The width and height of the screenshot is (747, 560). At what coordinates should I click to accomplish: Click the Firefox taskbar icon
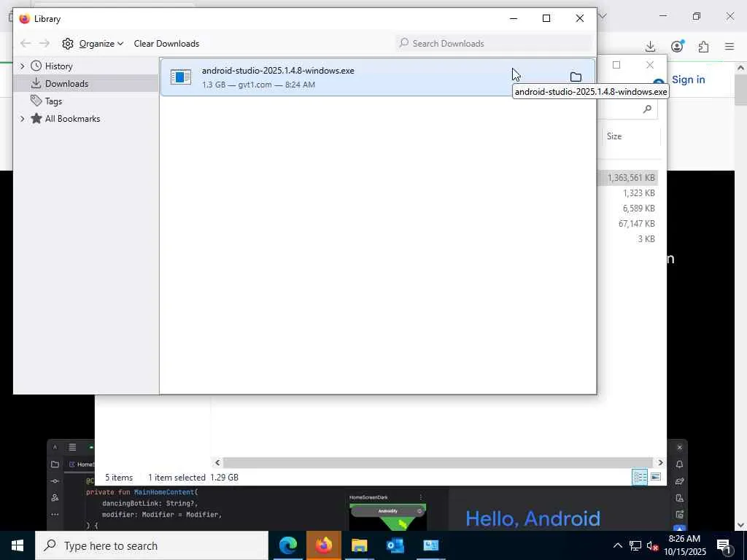coord(323,545)
